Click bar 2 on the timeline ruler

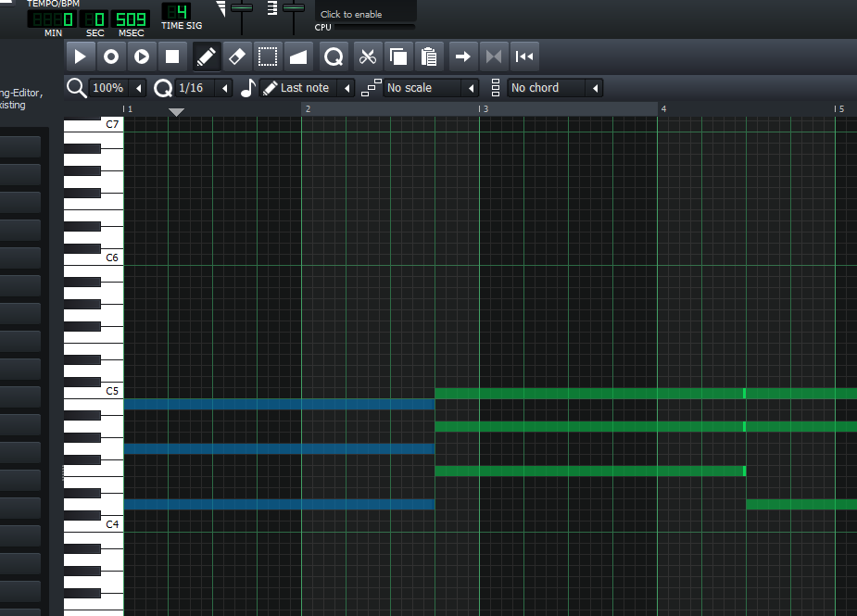[308, 108]
